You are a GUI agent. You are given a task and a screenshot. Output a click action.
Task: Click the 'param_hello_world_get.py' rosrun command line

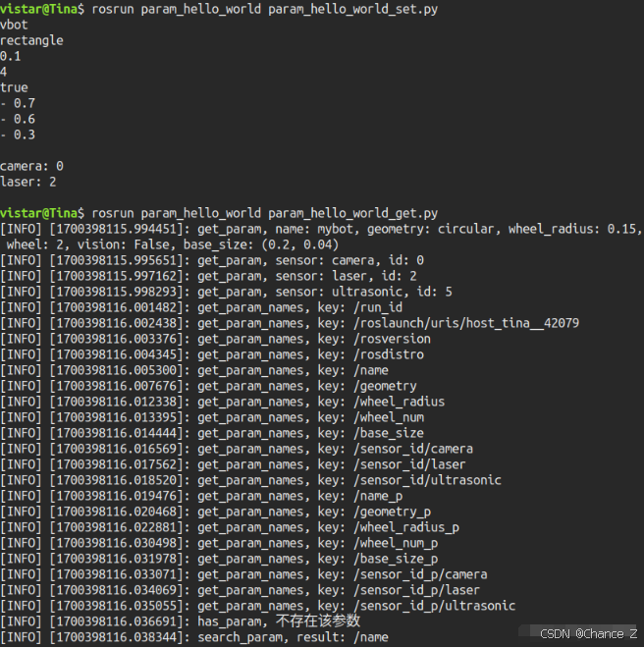[264, 213]
